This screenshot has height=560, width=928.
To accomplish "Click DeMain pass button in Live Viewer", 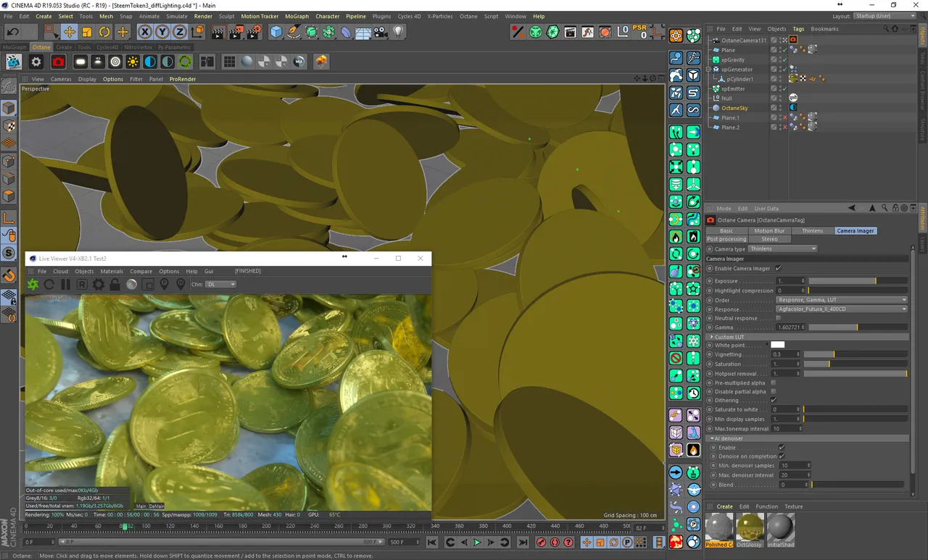I will pyautogui.click(x=157, y=506).
